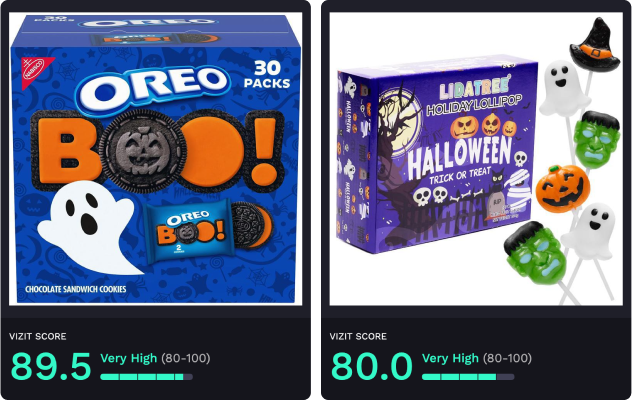Click the (80-100) range text on left card
This screenshot has height=400, width=632.
click(x=186, y=358)
